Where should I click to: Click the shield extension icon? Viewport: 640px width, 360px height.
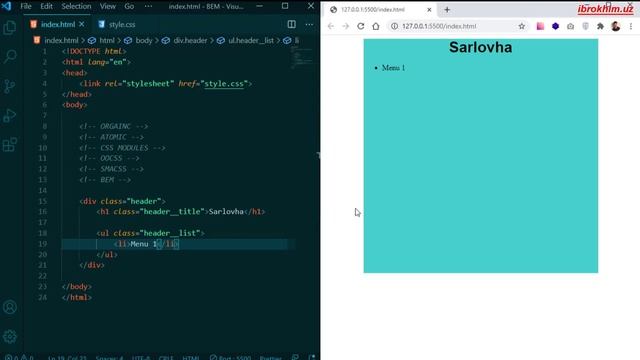(585, 26)
